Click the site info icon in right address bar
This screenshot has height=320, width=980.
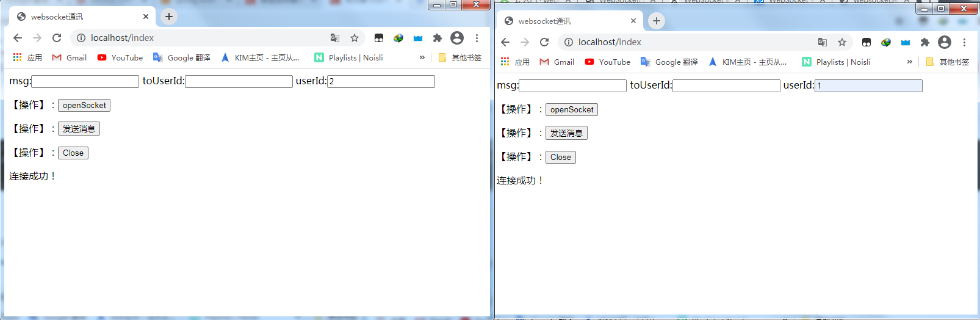(569, 42)
